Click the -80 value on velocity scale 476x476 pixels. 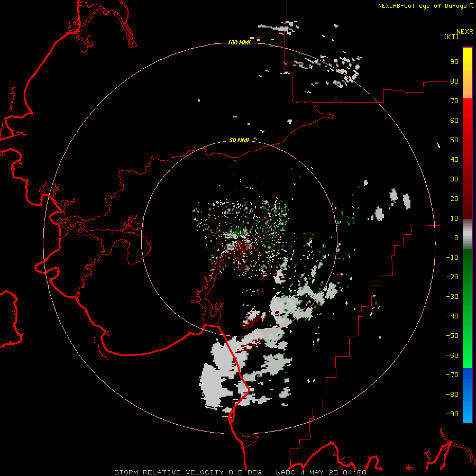point(452,395)
